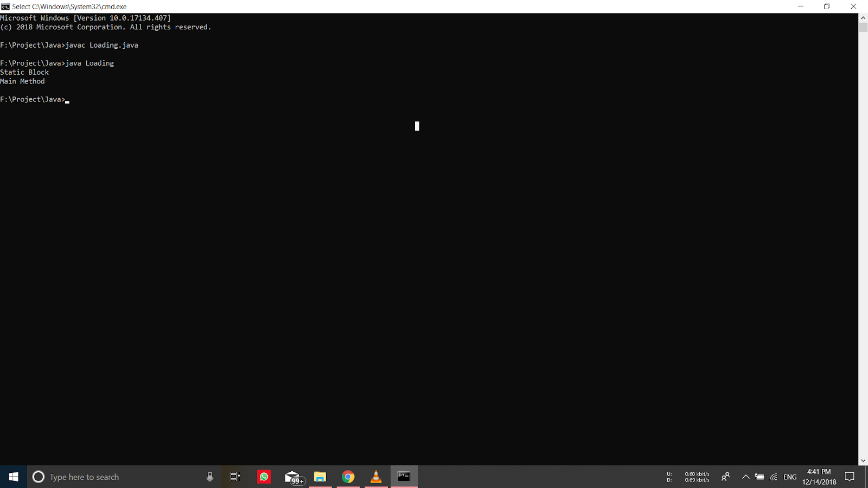Viewport: 868px width, 488px height.
Task: Click the 'Static Block' output line
Action: [x=24, y=72]
